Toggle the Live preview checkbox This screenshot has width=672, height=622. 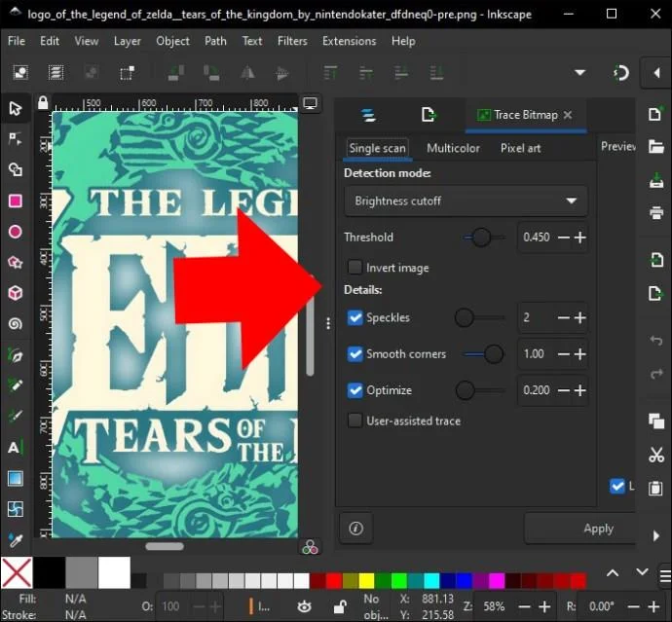pos(617,486)
